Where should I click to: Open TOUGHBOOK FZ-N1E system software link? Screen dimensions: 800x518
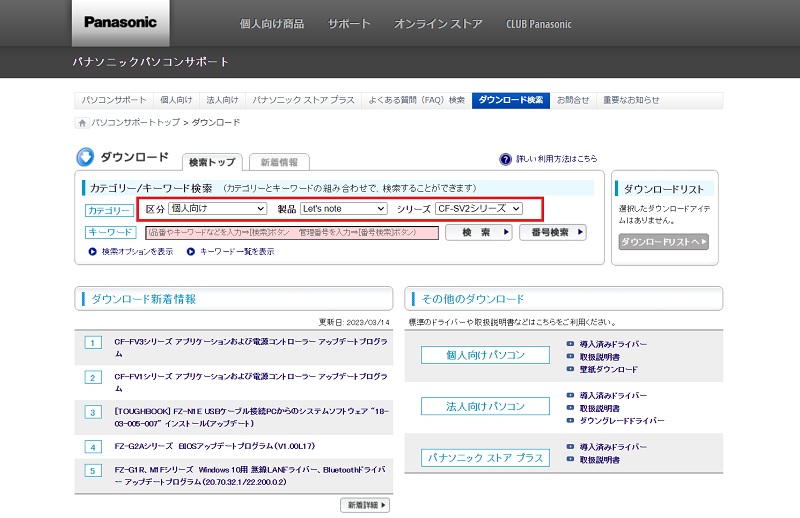(251, 417)
